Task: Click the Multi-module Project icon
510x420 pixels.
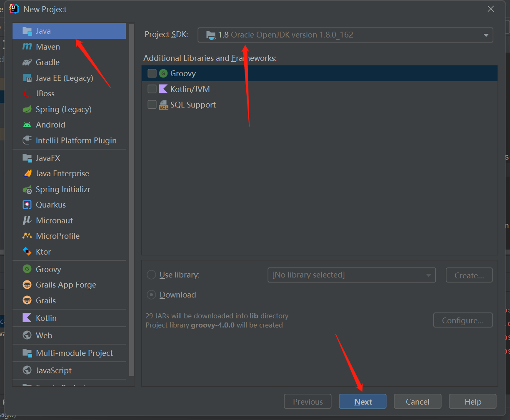Action: click(x=27, y=353)
